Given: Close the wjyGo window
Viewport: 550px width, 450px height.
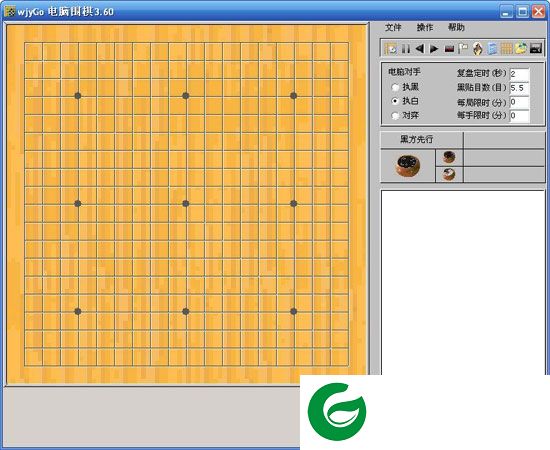Looking at the screenshot, I should 538,12.
